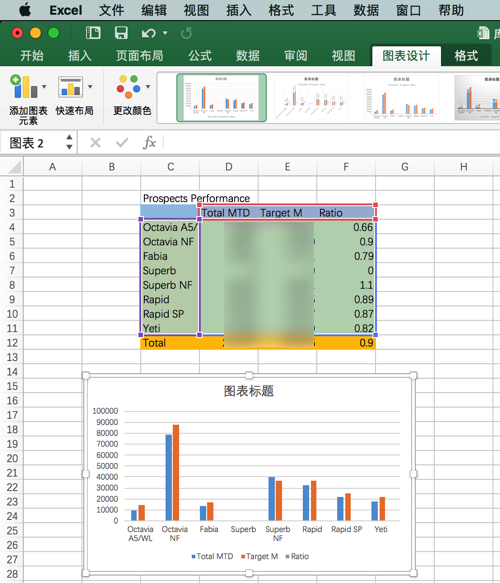Viewport: 500px width, 583px height.
Task: Switch to the 数据 ribbon tab
Action: click(248, 56)
